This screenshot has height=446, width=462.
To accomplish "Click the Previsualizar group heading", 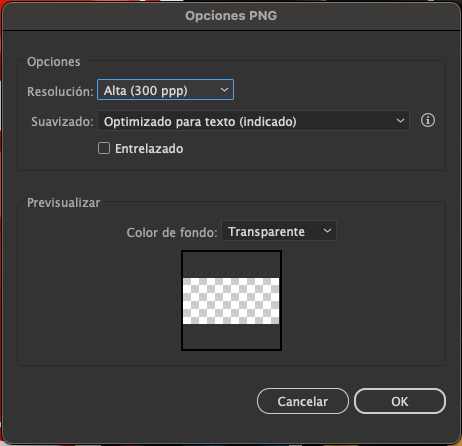I will (x=63, y=203).
